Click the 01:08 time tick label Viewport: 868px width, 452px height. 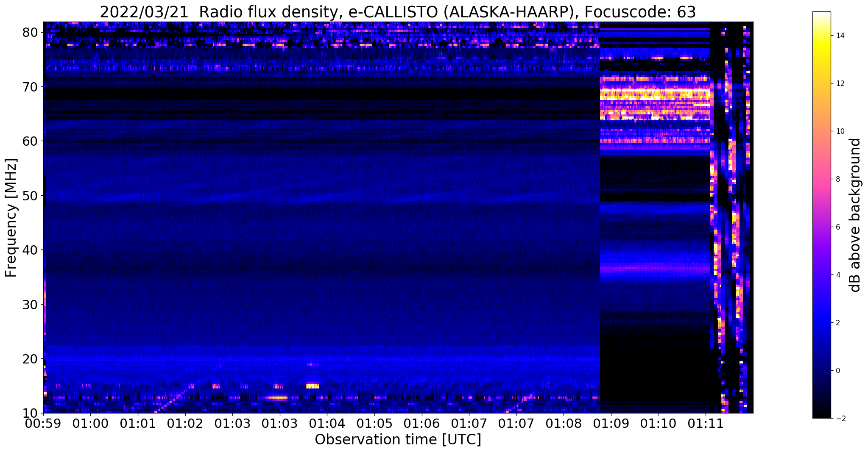pyautogui.click(x=564, y=423)
